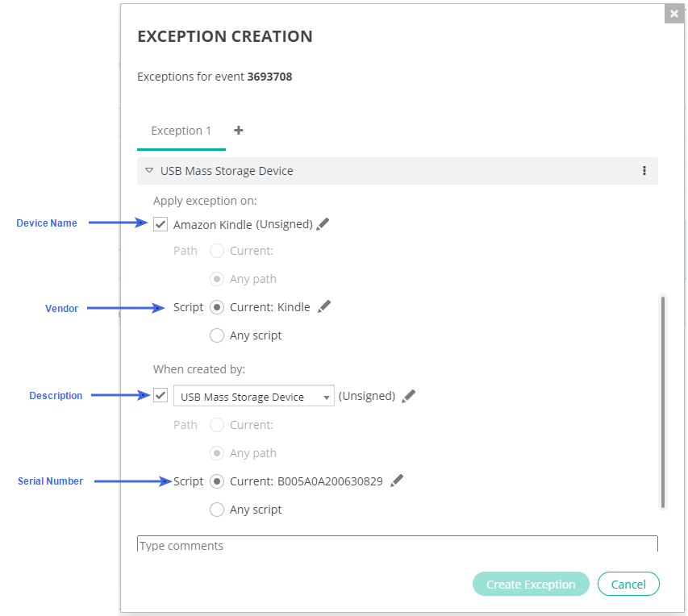Click the Create Exception button
This screenshot has width=688, height=616.
531,585
